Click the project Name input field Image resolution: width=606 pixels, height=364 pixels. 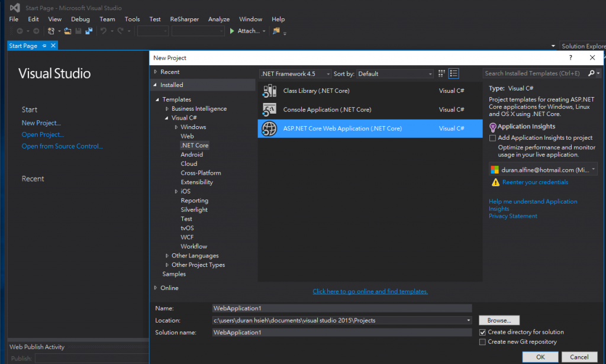point(341,308)
